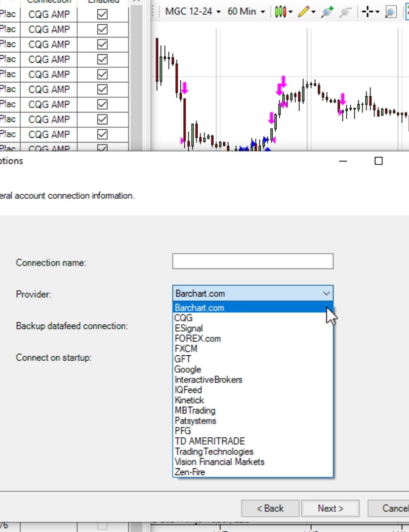Toggle Enabled checkbox in fourth CQG AMP row
Viewport: 409px width, 532px height.
[x=102, y=59]
